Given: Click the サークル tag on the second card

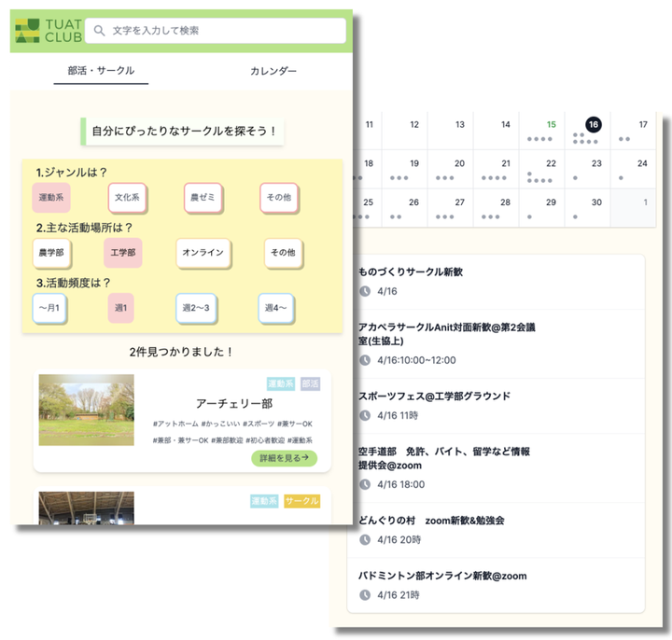Looking at the screenshot, I should pyautogui.click(x=302, y=501).
